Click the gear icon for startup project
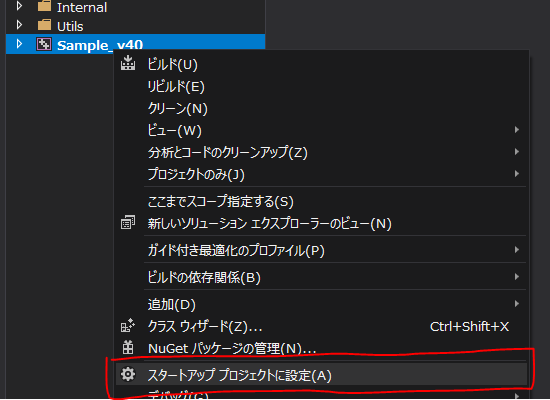The height and width of the screenshot is (400, 550). (128, 374)
